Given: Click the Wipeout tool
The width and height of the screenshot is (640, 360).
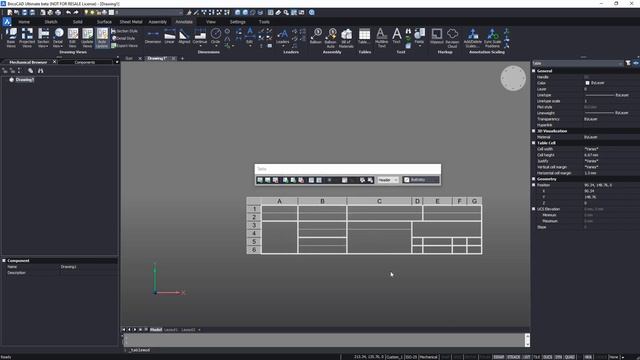Looking at the screenshot, I should point(436,36).
